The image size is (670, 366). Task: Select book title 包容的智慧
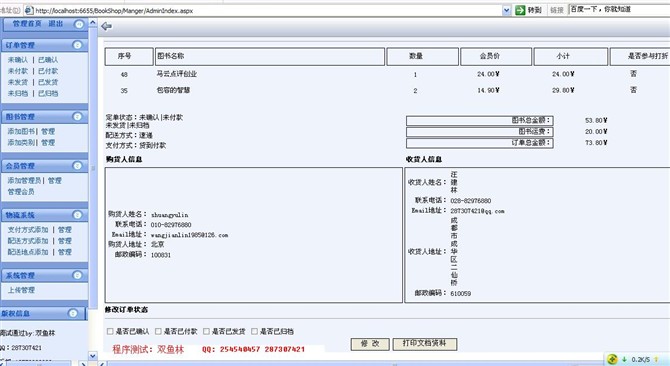(x=173, y=90)
